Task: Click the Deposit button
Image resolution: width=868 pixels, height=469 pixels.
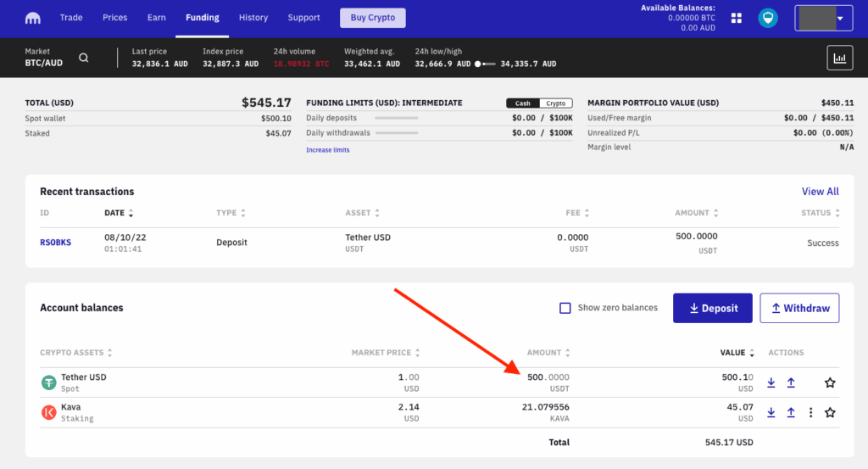Action: tap(712, 308)
